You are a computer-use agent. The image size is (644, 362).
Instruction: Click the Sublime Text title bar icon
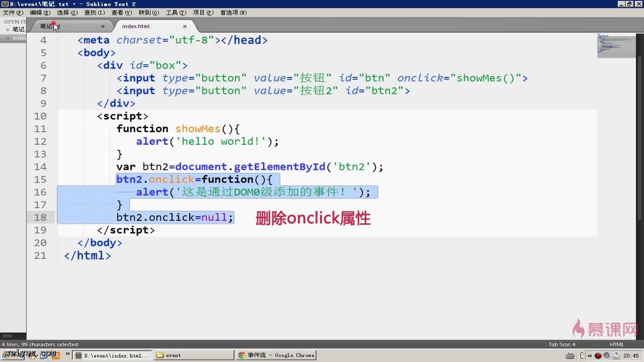pyautogui.click(x=5, y=4)
